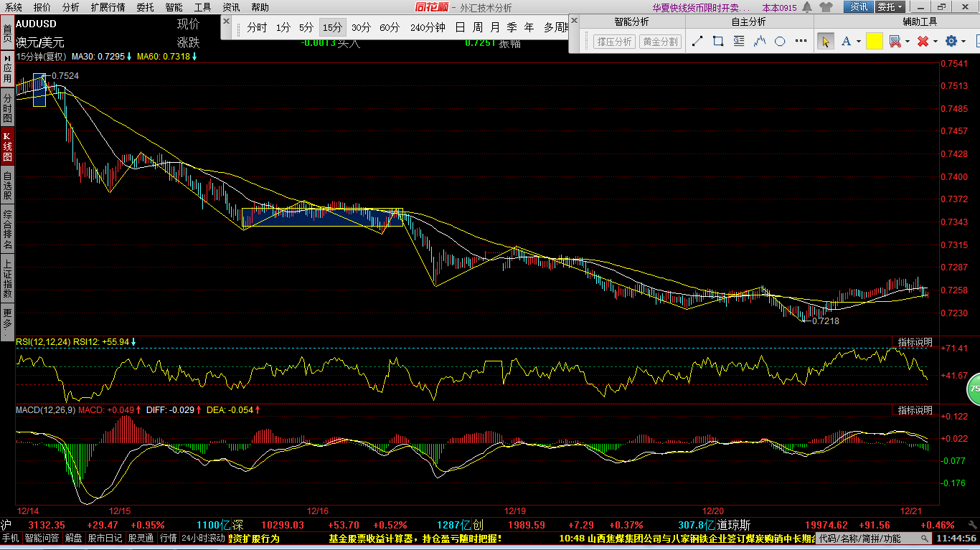Viewport: 980px width, 550px height.
Task: Switch to 月 monthly period
Action: 495,28
